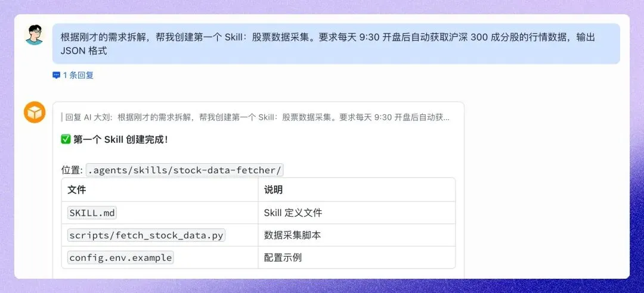Open the '1 条回复' thread link
This screenshot has width=644, height=293.
(x=78, y=75)
